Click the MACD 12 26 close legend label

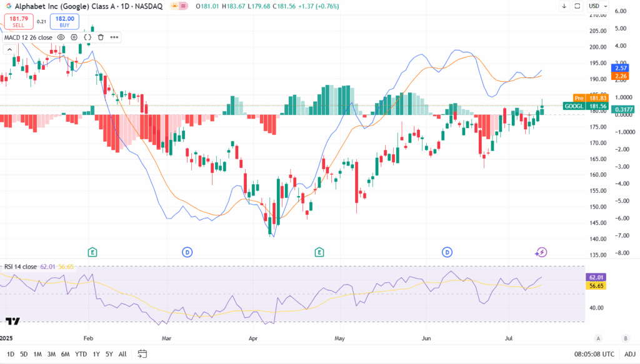pyautogui.click(x=28, y=37)
